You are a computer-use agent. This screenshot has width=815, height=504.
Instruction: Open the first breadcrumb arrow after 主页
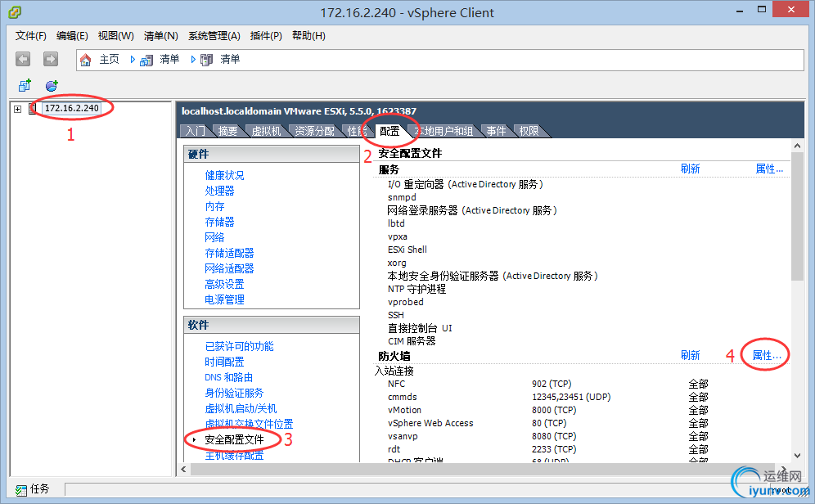pyautogui.click(x=133, y=60)
